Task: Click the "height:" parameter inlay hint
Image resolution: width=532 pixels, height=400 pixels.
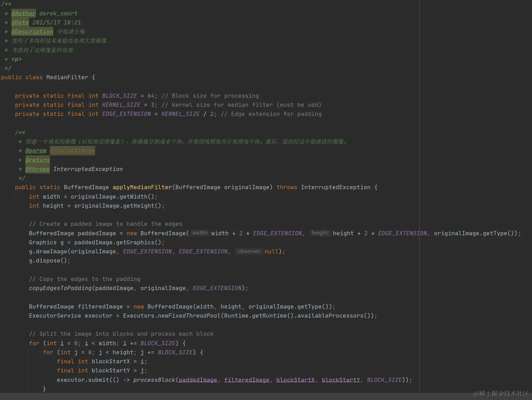Action: pos(320,233)
